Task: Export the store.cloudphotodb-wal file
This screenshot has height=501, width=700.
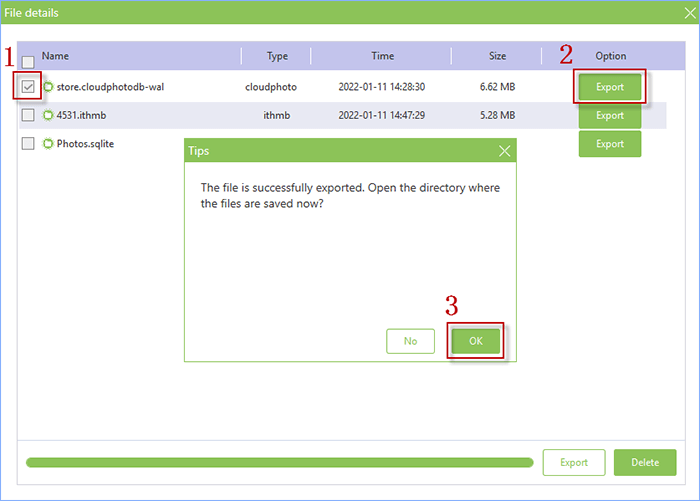Action: click(x=610, y=87)
